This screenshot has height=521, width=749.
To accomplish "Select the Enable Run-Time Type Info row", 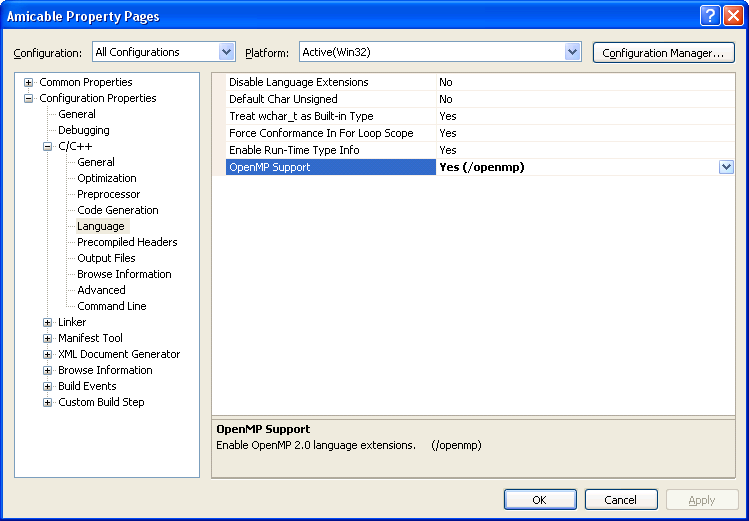I will point(294,150).
